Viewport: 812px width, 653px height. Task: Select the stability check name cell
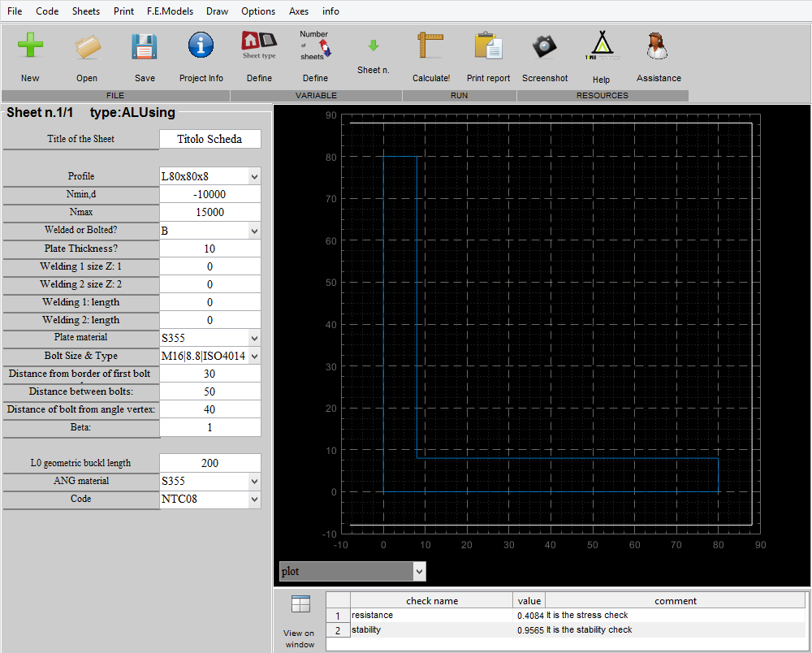tap(431, 629)
